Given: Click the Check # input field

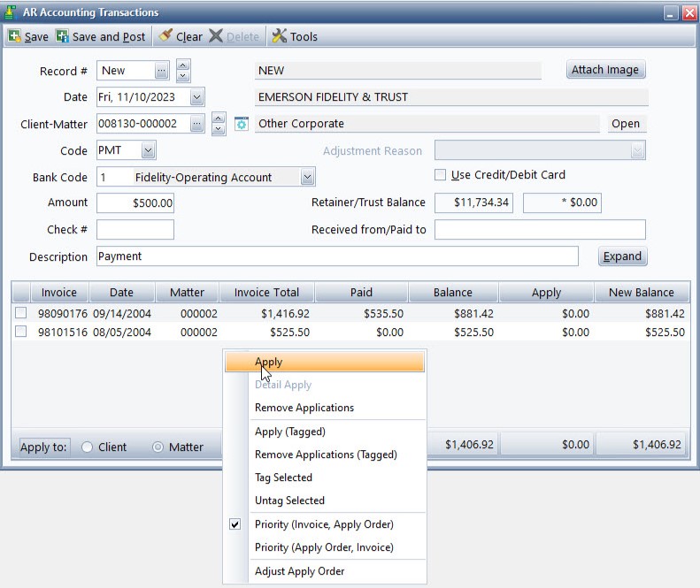Looking at the screenshot, I should pos(135,229).
